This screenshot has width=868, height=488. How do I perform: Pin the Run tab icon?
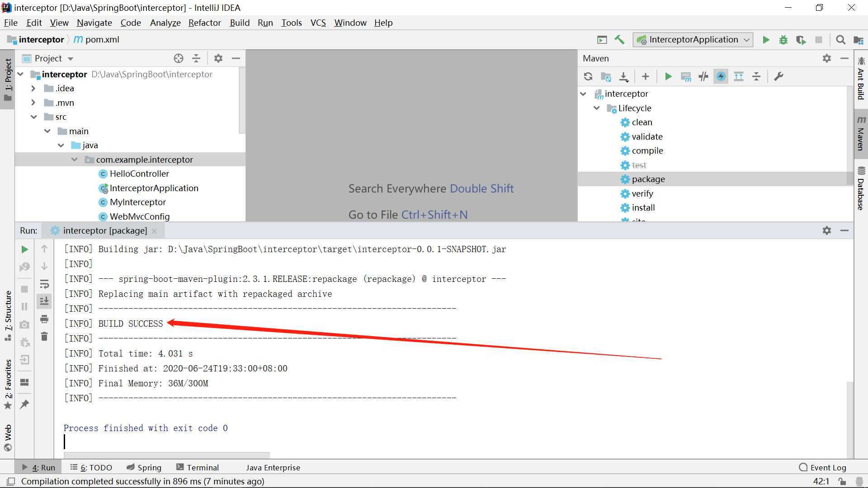tap(24, 404)
